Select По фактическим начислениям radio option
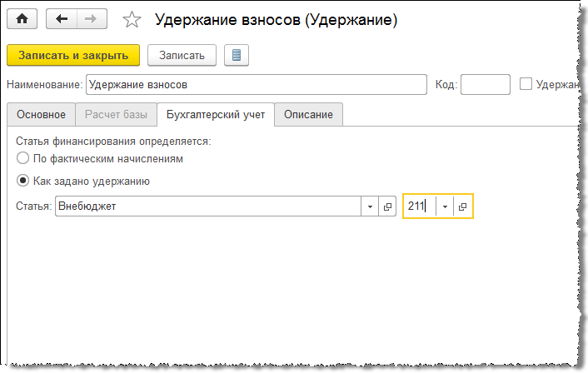588x373 pixels. point(22,157)
